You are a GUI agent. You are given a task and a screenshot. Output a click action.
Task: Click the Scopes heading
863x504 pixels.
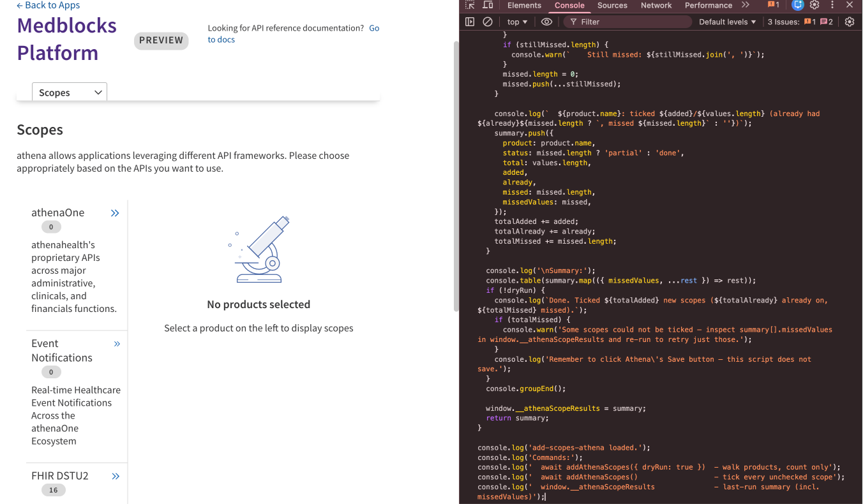pos(40,130)
